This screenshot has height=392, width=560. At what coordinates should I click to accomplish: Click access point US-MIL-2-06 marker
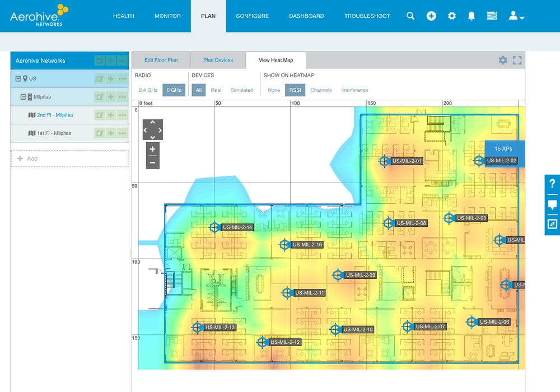472,321
